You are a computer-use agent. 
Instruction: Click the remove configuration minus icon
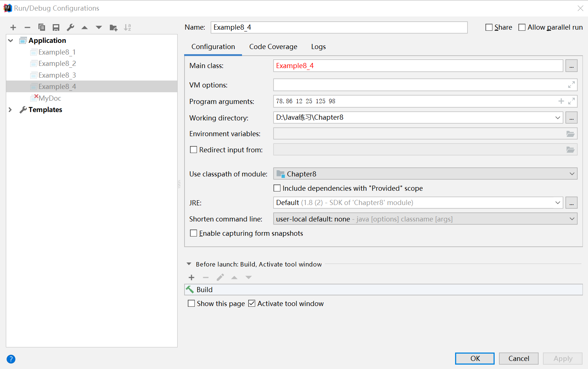(27, 27)
